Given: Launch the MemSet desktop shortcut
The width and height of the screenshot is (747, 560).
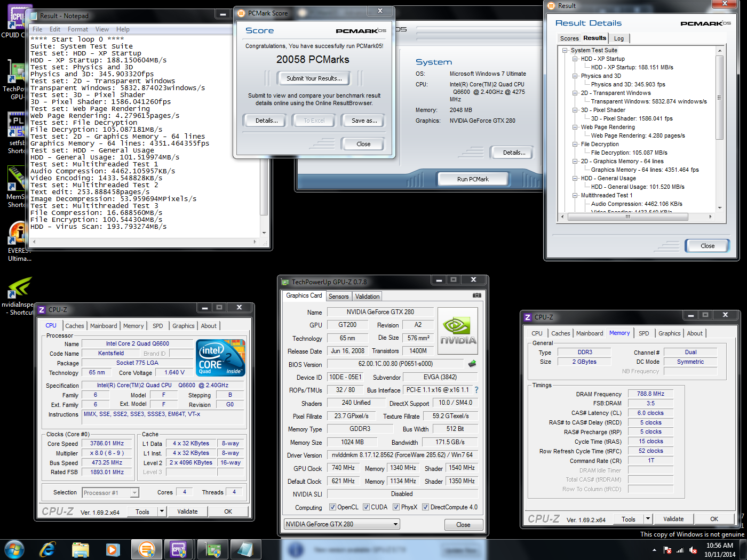Looking at the screenshot, I should coord(16,179).
